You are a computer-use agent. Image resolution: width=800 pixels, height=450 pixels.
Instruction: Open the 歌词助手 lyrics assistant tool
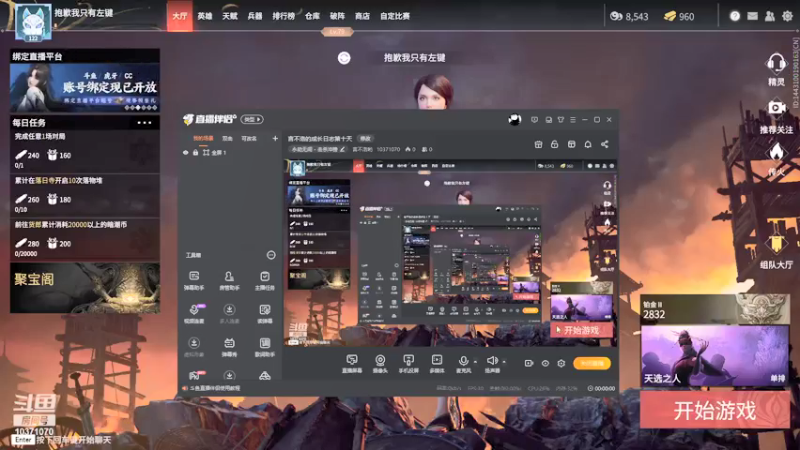coord(264,347)
